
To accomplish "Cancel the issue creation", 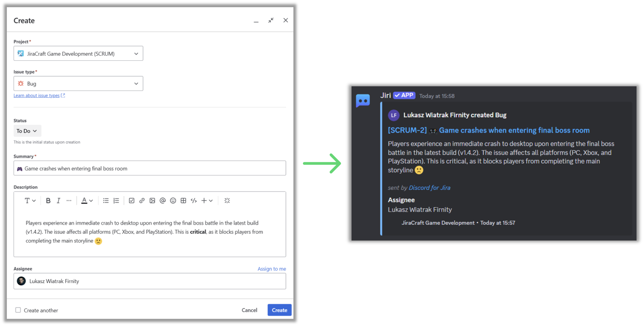I will tap(249, 310).
